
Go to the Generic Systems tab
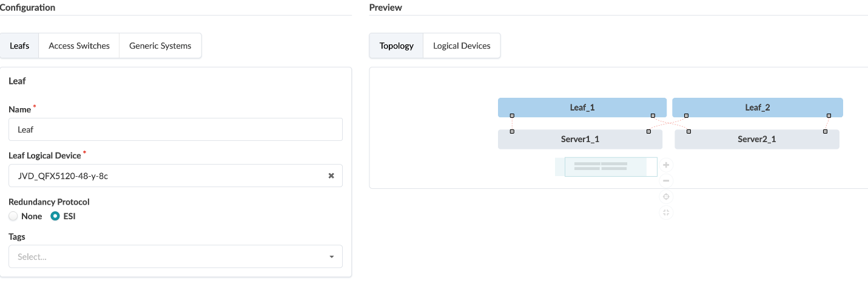tap(160, 46)
